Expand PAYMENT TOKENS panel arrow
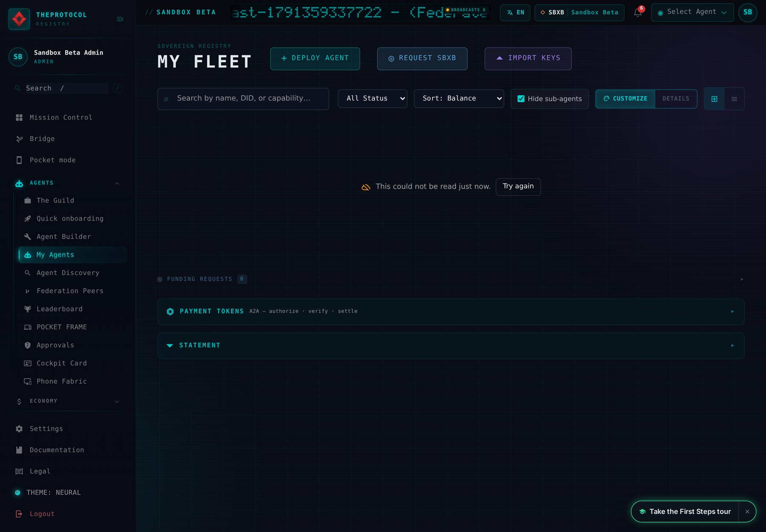Viewport: 766px width, 532px height. (x=732, y=312)
